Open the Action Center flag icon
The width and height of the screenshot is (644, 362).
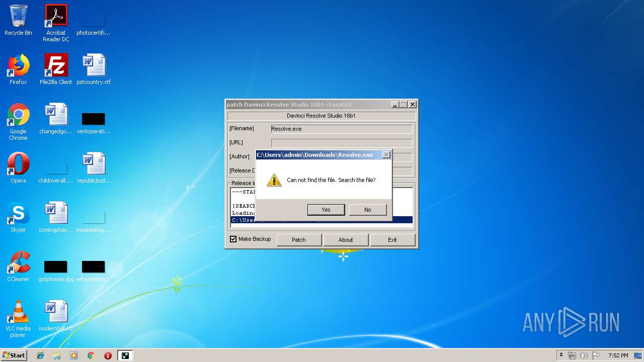pos(596,355)
